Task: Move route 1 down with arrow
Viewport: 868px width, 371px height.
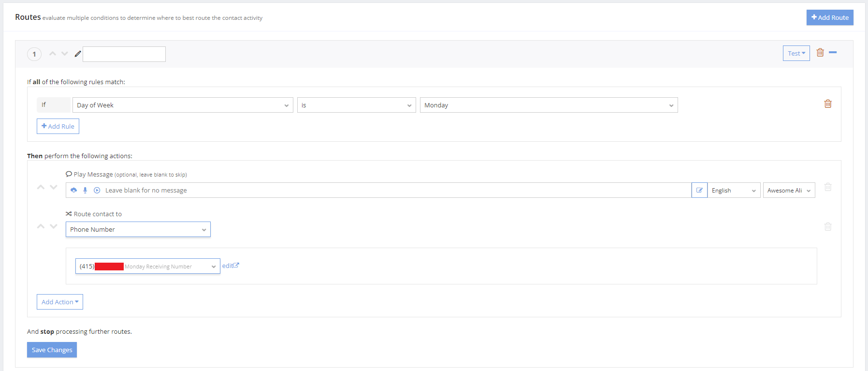Action: [x=65, y=54]
